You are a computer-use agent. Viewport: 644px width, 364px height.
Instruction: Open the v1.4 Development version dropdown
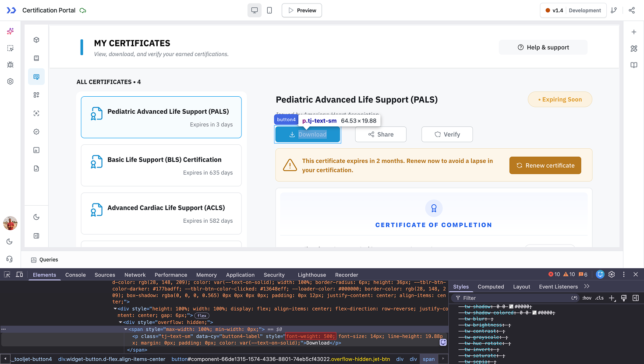click(x=573, y=10)
